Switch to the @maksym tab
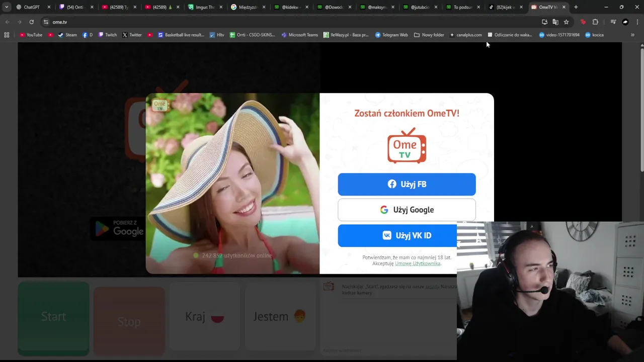The image size is (644, 362). [x=377, y=7]
